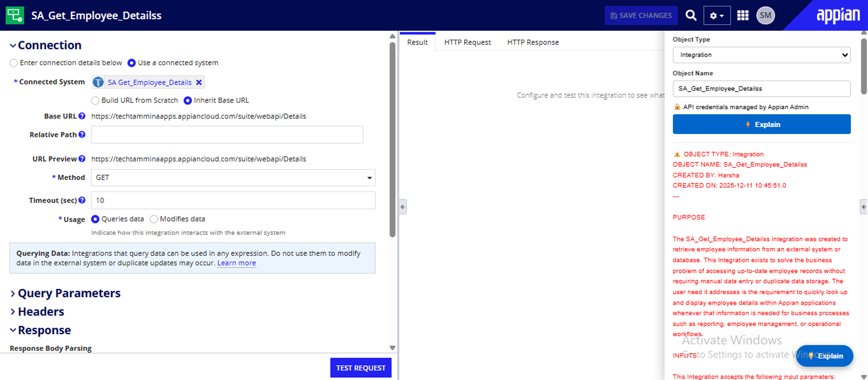This screenshot has height=380, width=868.
Task: Collapse the Connection section
Action: click(13, 45)
